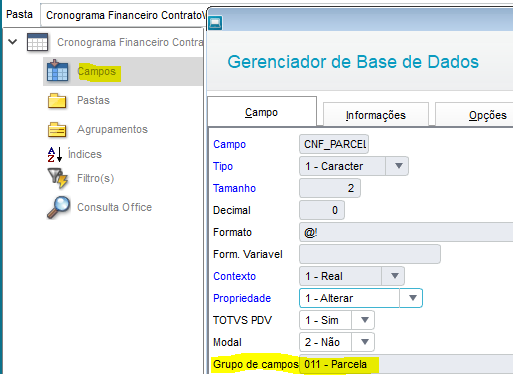This screenshot has height=375, width=513.
Task: Click the Gerenciador window title bar icon
Action: coord(215,23)
